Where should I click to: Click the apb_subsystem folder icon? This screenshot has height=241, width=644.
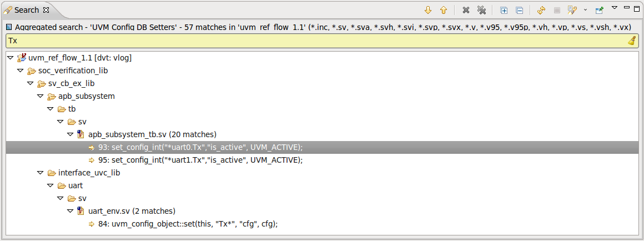pyautogui.click(x=51, y=97)
